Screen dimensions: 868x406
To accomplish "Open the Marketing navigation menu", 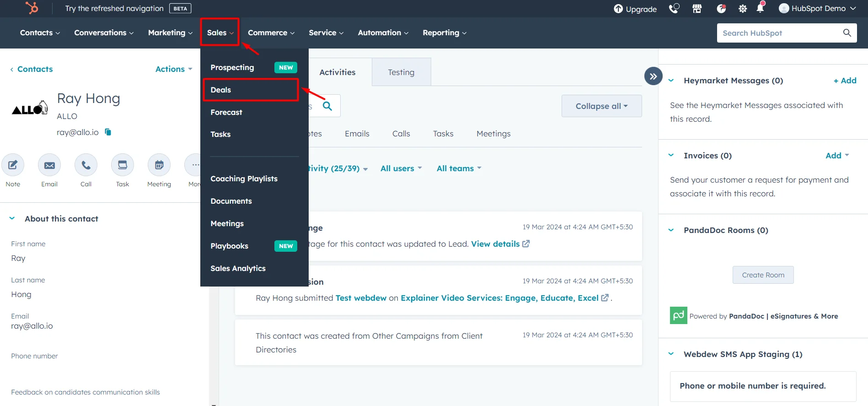I will [x=170, y=32].
